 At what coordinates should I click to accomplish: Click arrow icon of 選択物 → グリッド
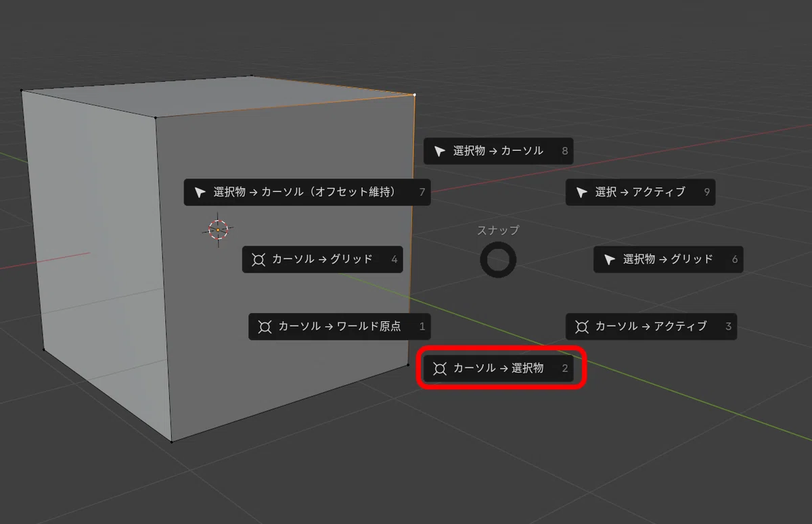pos(610,260)
